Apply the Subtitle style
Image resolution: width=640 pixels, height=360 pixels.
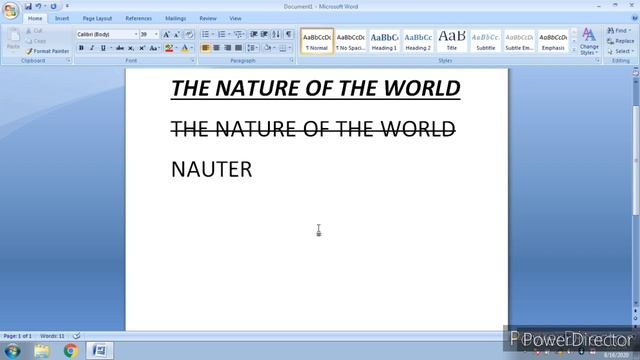(486, 41)
